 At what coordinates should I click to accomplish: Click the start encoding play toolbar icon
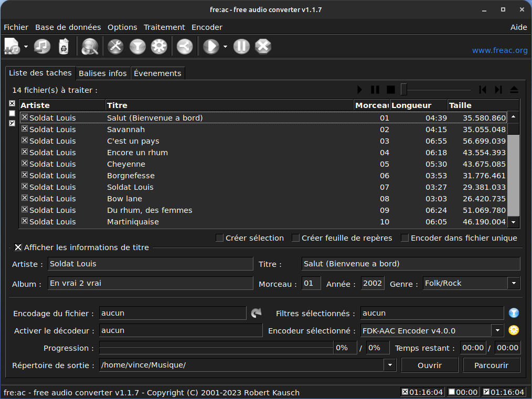[210, 47]
